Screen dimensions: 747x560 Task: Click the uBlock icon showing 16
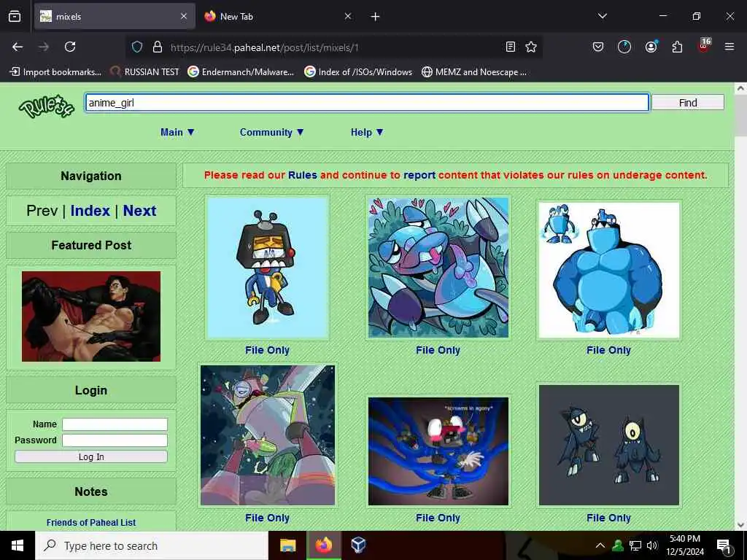coord(704,45)
